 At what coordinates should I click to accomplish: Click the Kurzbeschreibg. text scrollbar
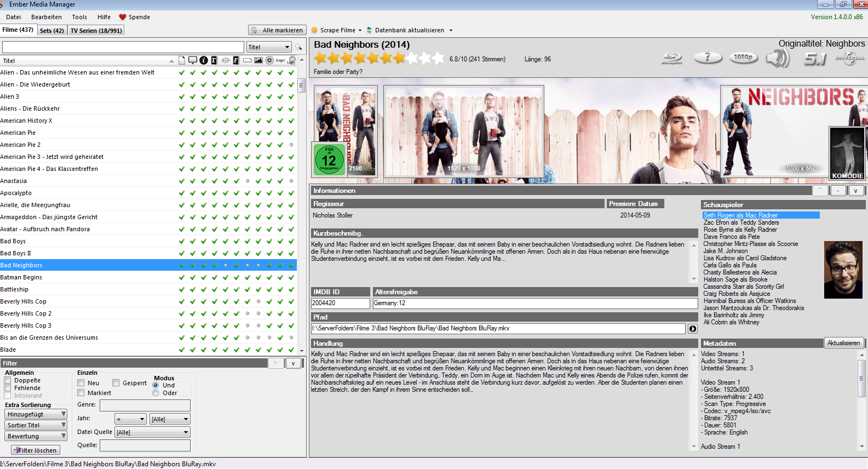click(694, 261)
